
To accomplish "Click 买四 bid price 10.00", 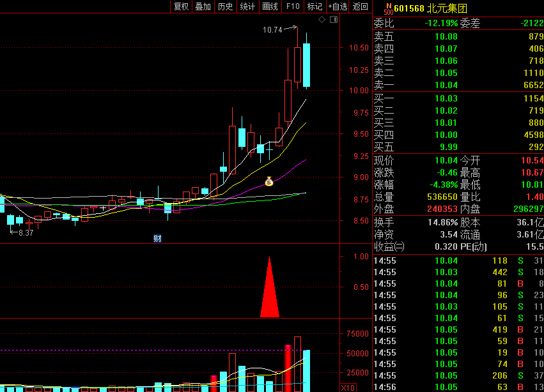I will pos(446,135).
